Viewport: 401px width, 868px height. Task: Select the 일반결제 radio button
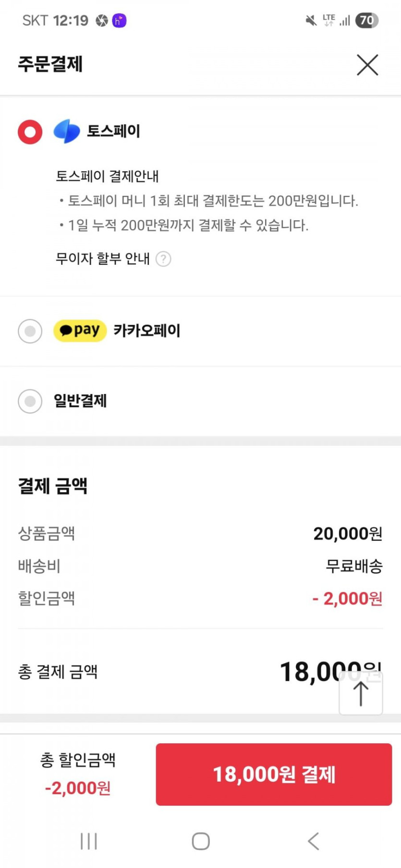[x=30, y=401]
